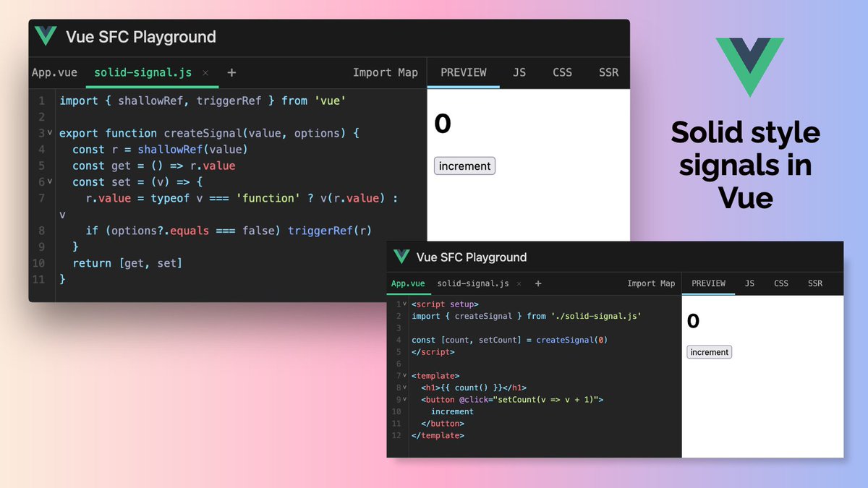
Task: Click 'Solid style signals in Vue' heading
Action: pos(745,165)
